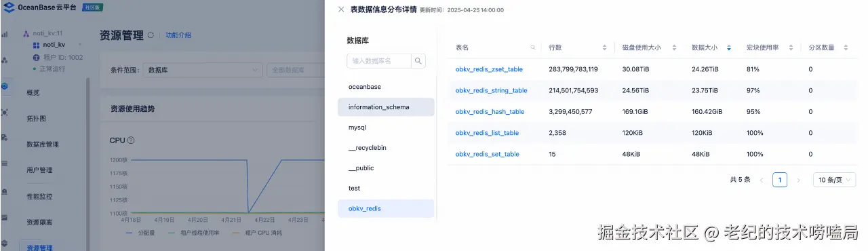Image resolution: width=868 pixels, height=251 pixels.
Task: Select oceanbase in the database list
Action: (x=386, y=87)
